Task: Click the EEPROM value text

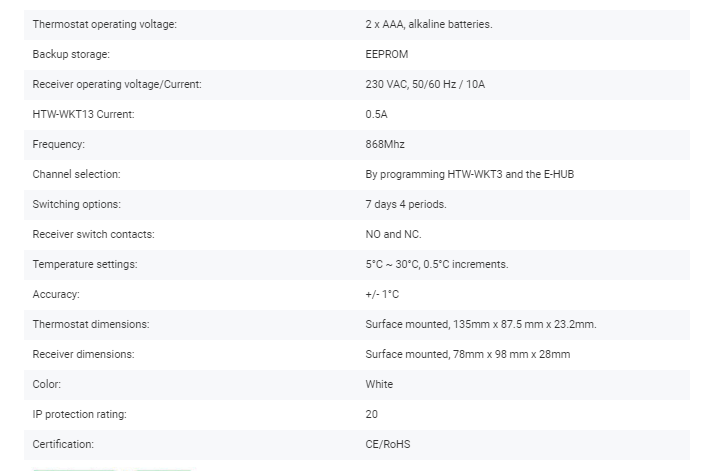Action: point(387,54)
